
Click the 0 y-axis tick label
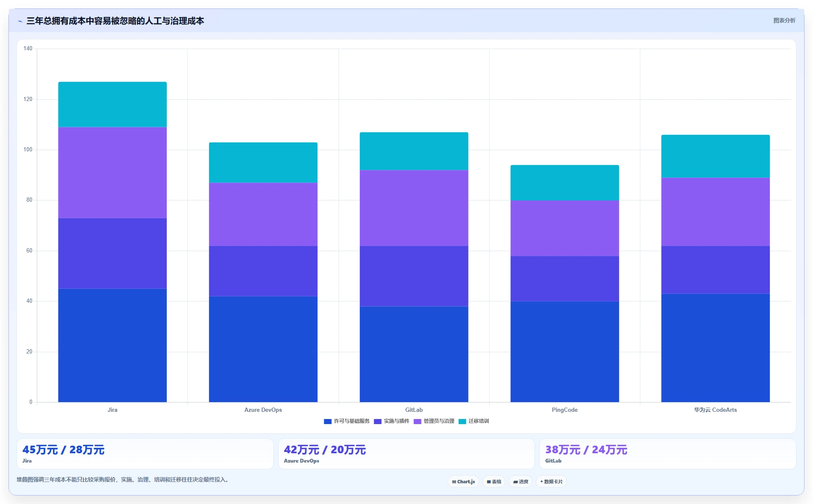[31, 402]
